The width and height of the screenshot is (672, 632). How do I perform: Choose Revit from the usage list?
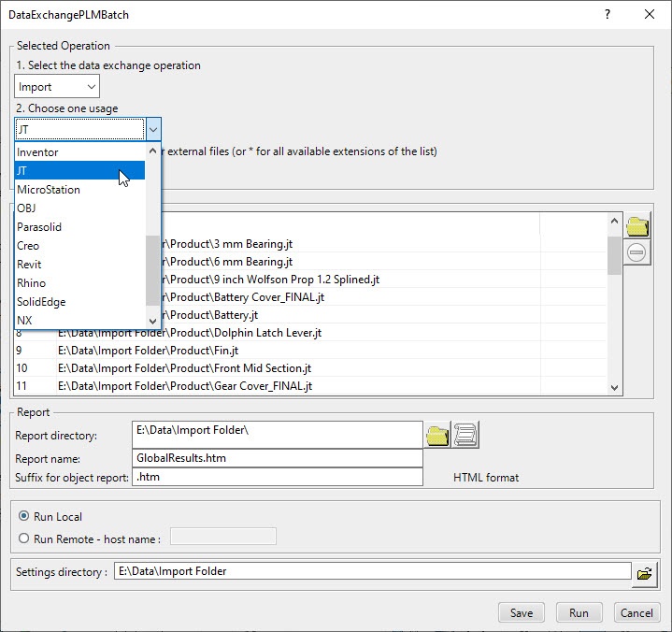[x=79, y=265]
